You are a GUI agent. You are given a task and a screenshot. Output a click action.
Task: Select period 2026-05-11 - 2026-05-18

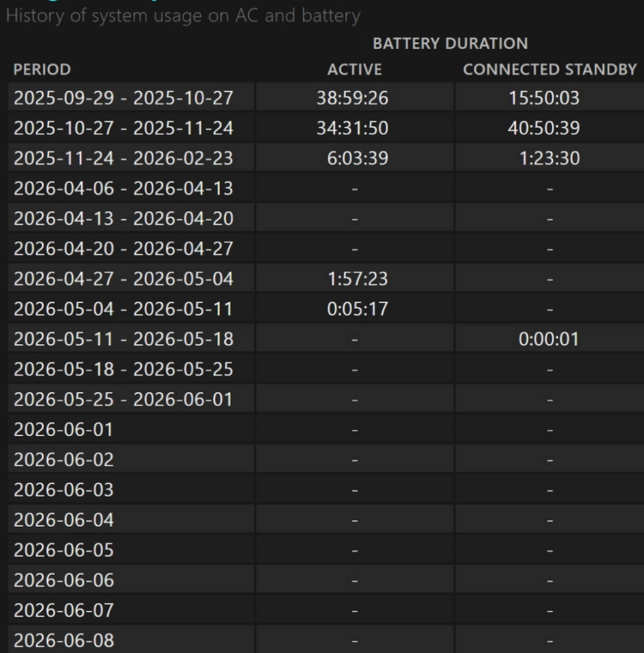pyautogui.click(x=124, y=339)
